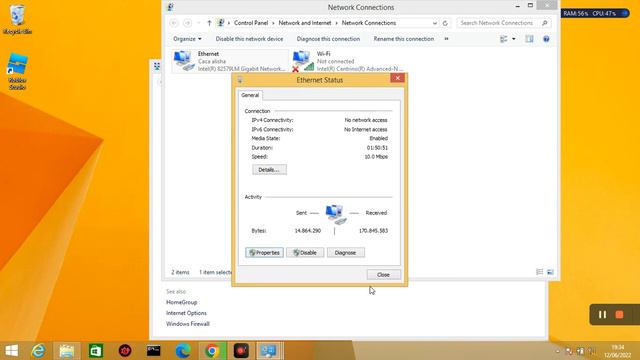This screenshot has height=360, width=640.
Task: Click the RAM CPU monitor widget
Action: pos(595,13)
